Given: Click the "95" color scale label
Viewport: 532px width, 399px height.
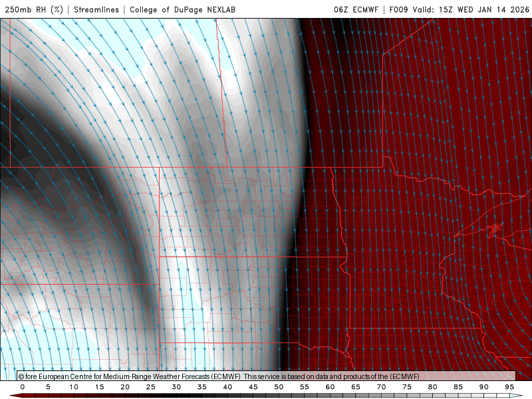Looking at the screenshot, I should 509,387.
